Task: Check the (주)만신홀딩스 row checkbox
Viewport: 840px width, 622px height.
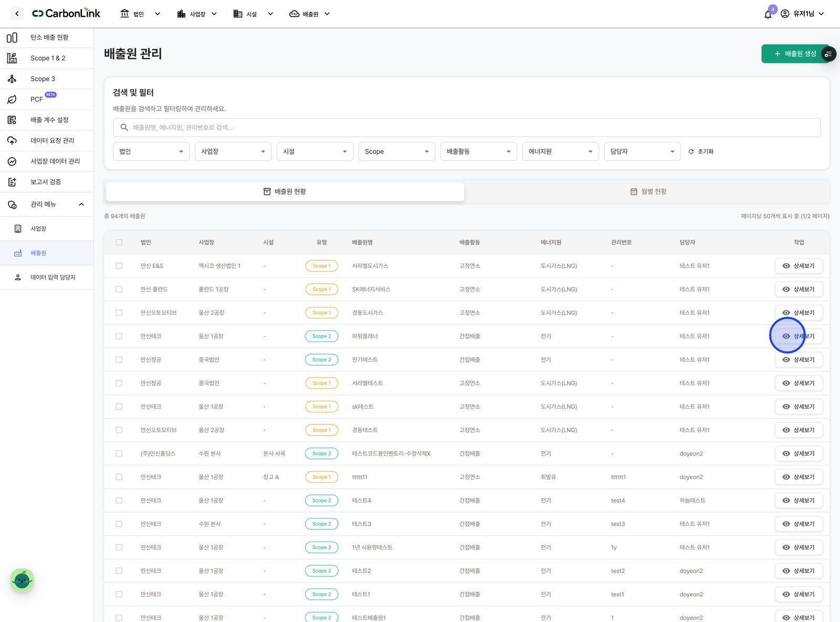Action: coord(119,453)
